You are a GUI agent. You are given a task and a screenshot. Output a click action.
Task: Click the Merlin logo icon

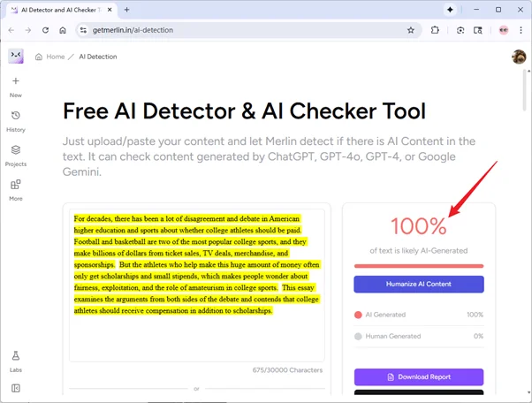(x=16, y=56)
